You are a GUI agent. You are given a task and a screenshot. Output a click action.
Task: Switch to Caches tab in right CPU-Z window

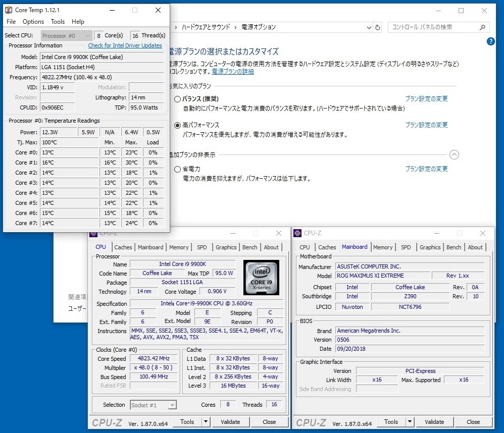327,247
